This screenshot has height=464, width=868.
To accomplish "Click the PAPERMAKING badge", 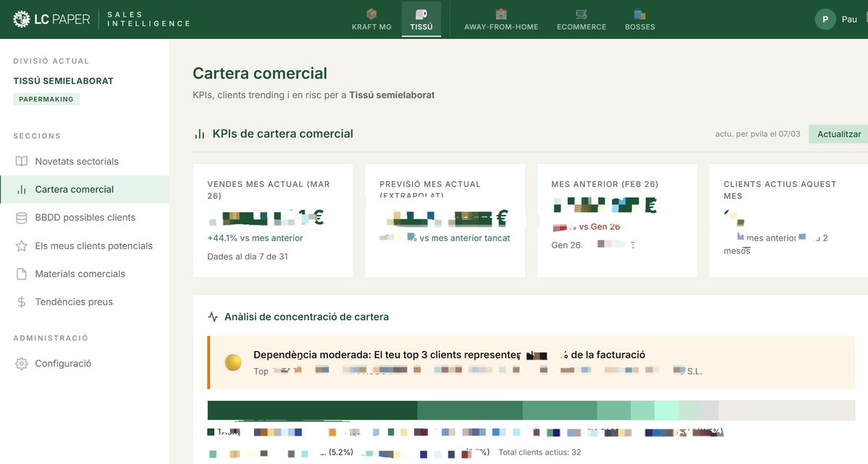I will click(46, 99).
